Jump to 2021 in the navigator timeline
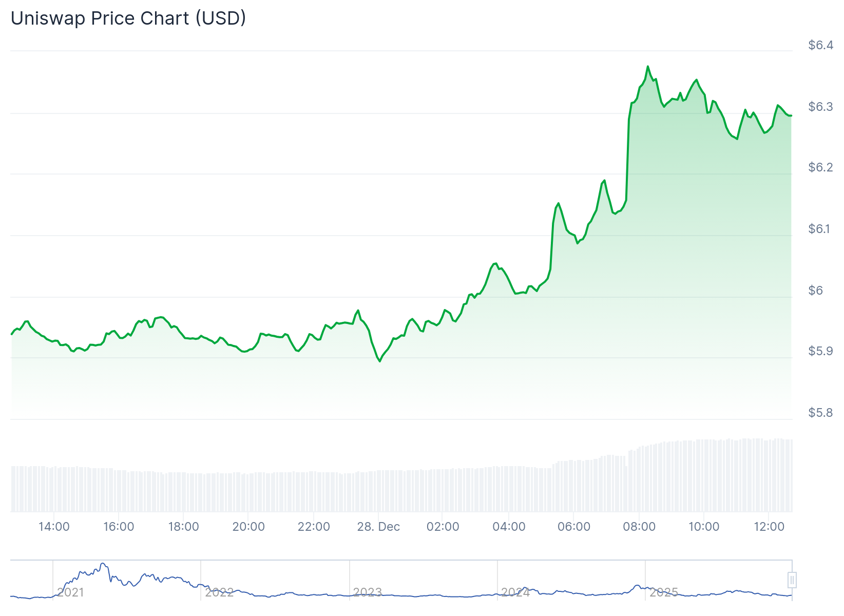Viewport: 844px width, 616px height. [71, 592]
